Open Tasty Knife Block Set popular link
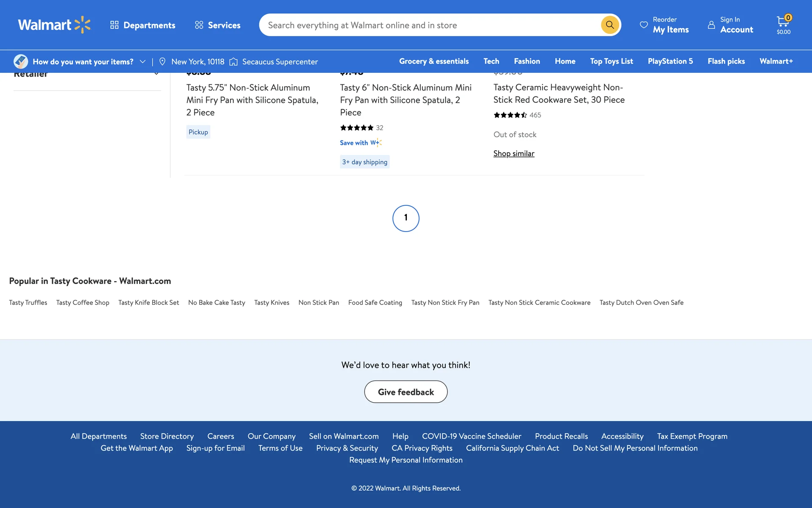 point(148,303)
